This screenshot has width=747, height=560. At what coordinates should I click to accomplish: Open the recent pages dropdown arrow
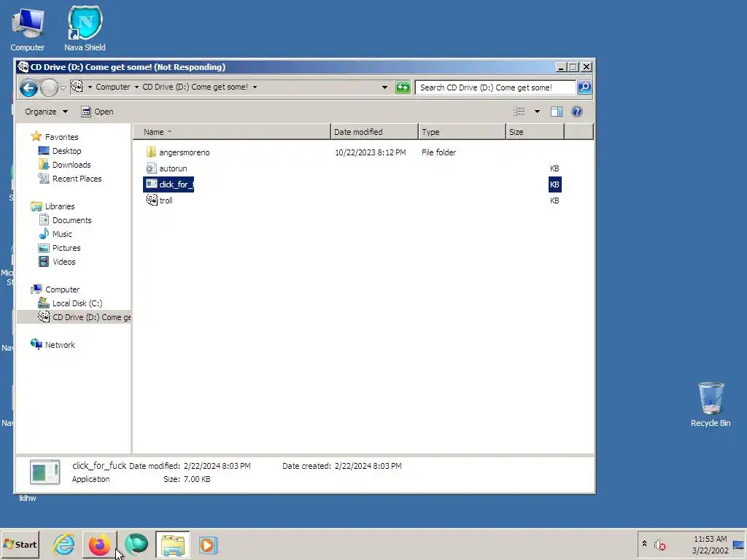63,87
